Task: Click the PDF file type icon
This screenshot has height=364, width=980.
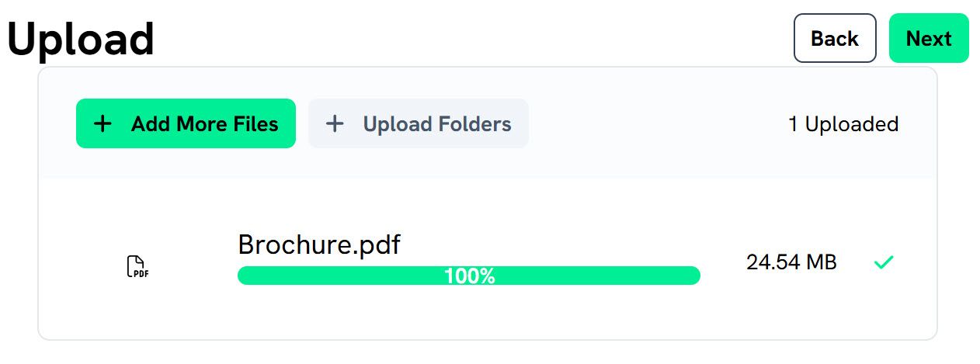Action: tap(137, 267)
